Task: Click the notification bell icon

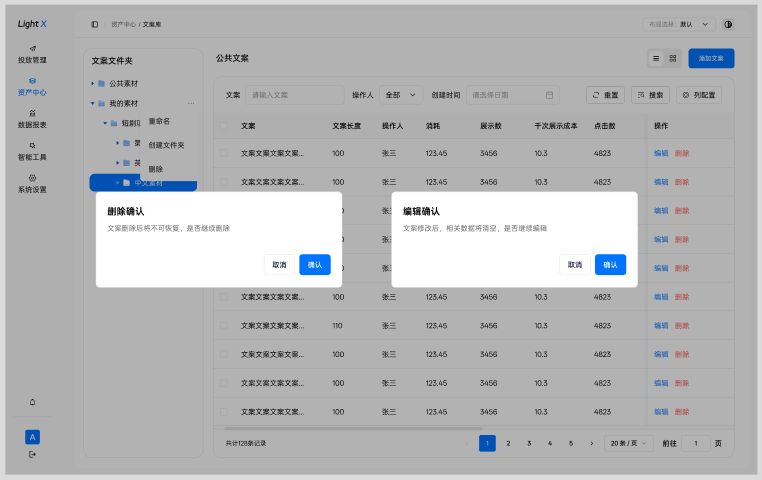Action: coord(33,402)
